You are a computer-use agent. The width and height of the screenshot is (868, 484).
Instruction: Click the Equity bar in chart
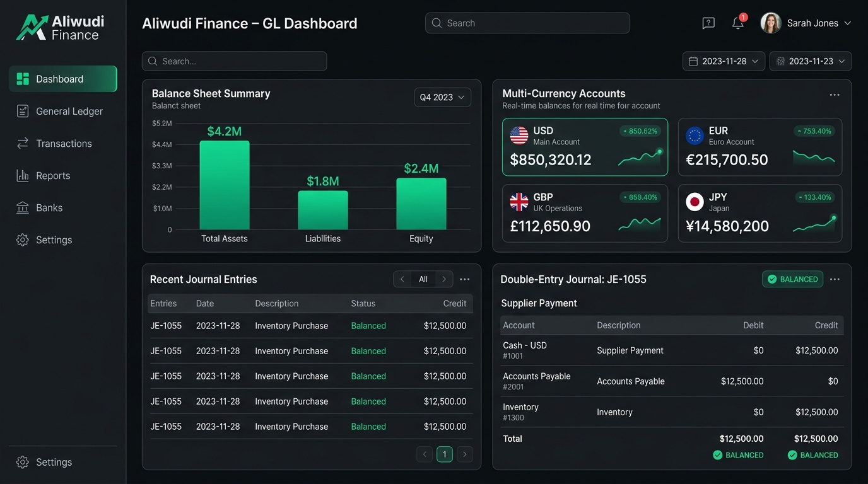click(421, 204)
